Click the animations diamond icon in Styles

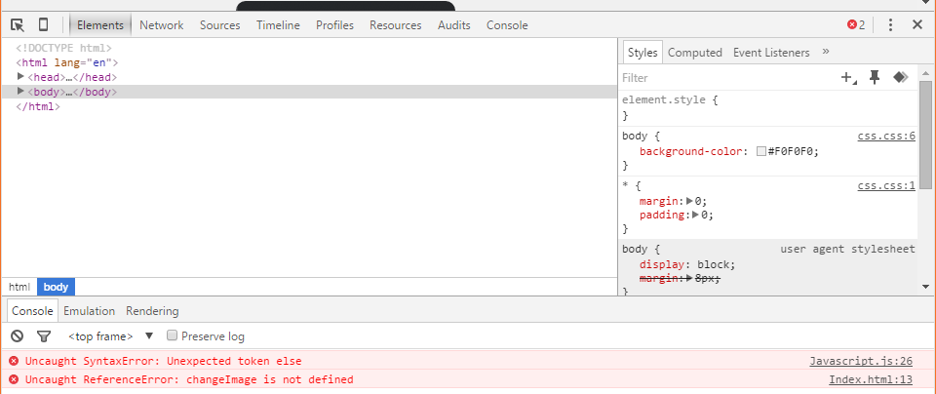pos(900,78)
